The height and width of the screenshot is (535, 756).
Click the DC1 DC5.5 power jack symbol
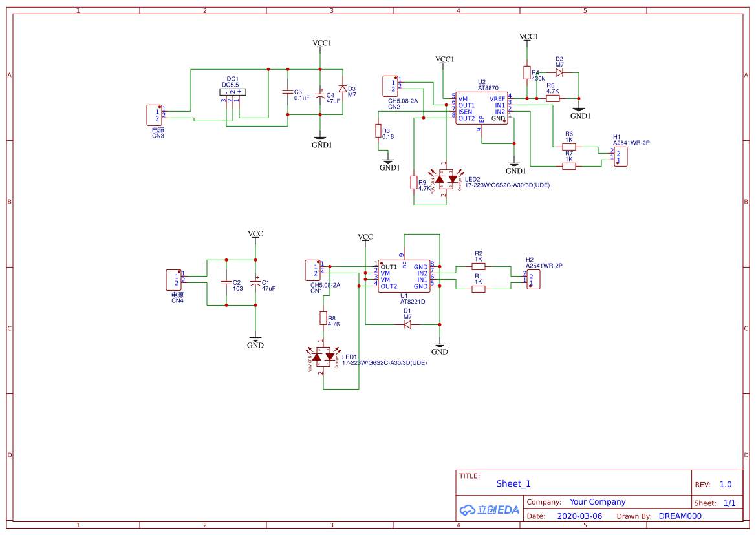(233, 92)
